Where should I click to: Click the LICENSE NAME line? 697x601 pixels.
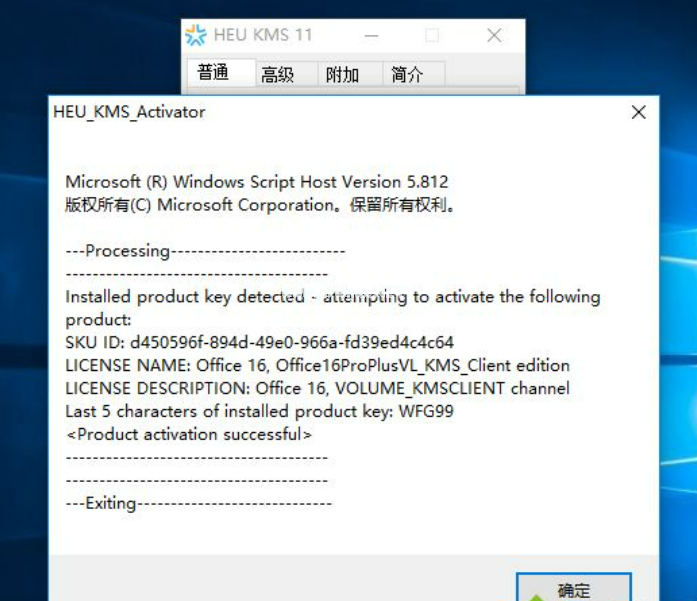coord(317,365)
